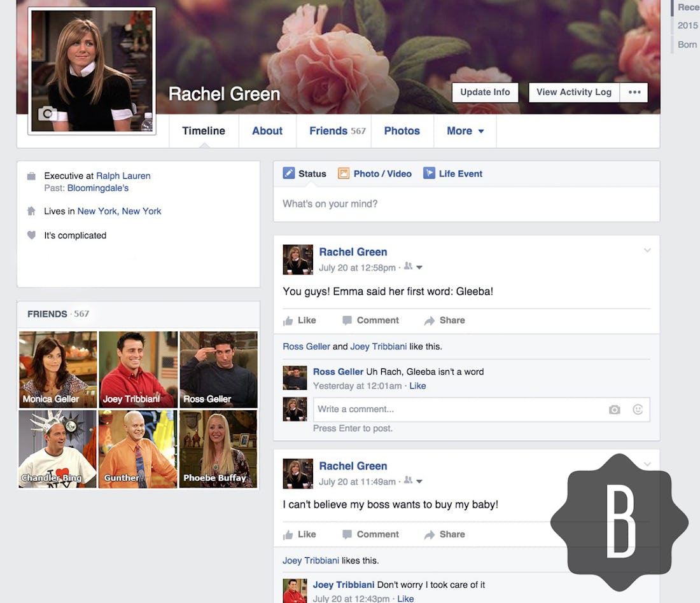700x603 pixels.
Task: Open the Photos tab
Action: (402, 131)
